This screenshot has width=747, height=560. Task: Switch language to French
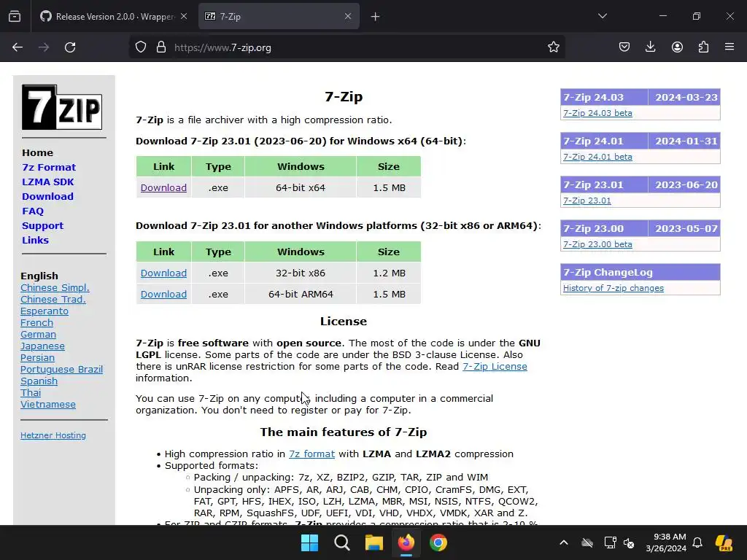point(36,322)
